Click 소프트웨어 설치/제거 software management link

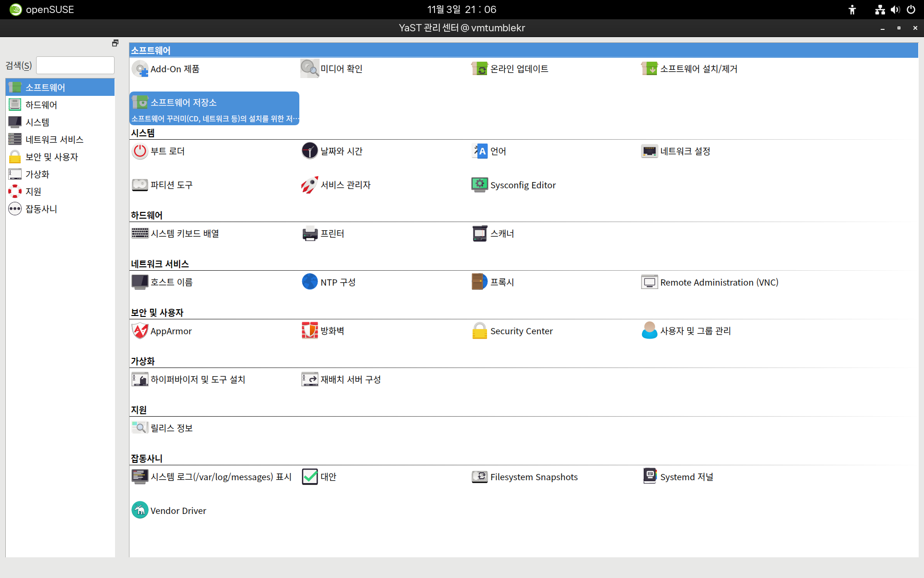pos(698,69)
